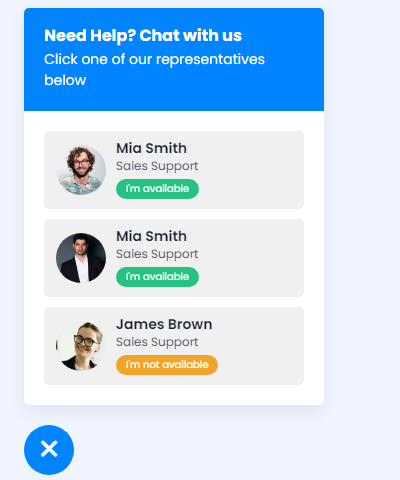Close the chat widget with X button

(49, 450)
